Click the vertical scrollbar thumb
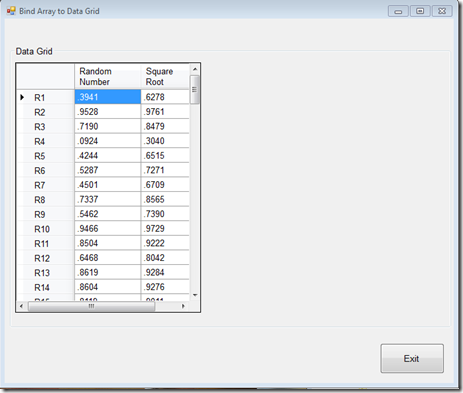 point(195,90)
